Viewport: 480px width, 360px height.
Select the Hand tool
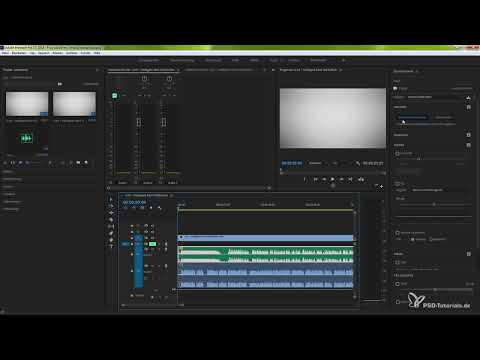pos(111,240)
